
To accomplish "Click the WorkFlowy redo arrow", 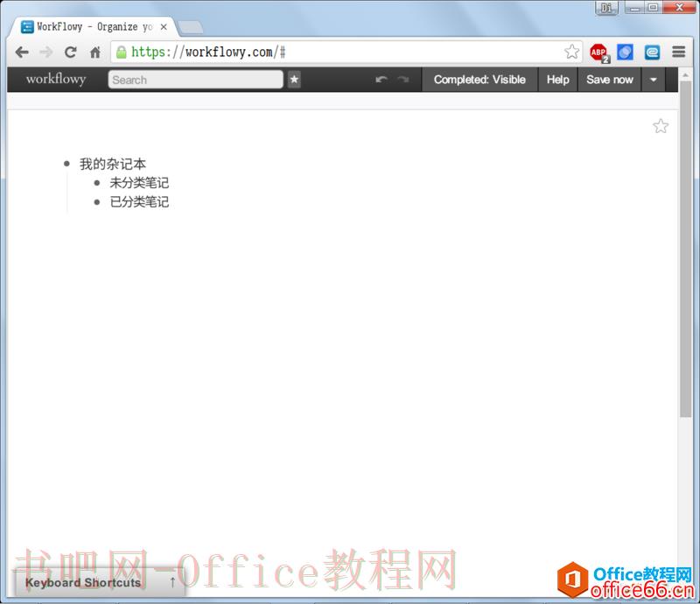I will click(x=403, y=80).
